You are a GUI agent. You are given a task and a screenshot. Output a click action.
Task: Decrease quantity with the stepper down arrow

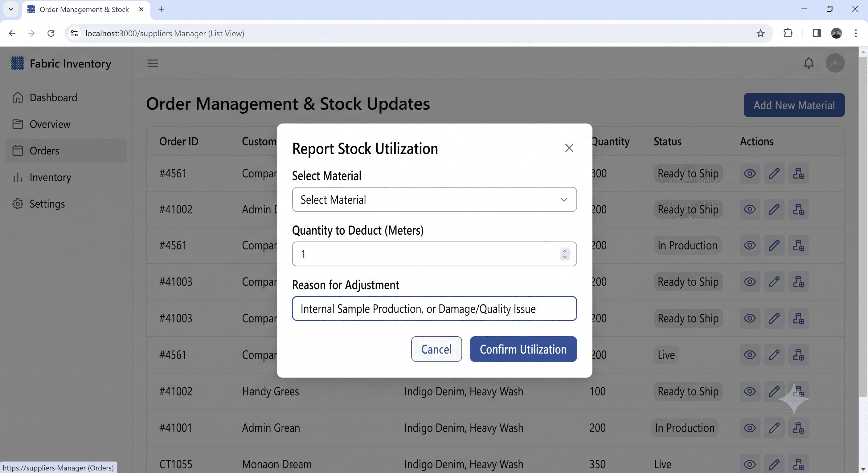pyautogui.click(x=565, y=257)
